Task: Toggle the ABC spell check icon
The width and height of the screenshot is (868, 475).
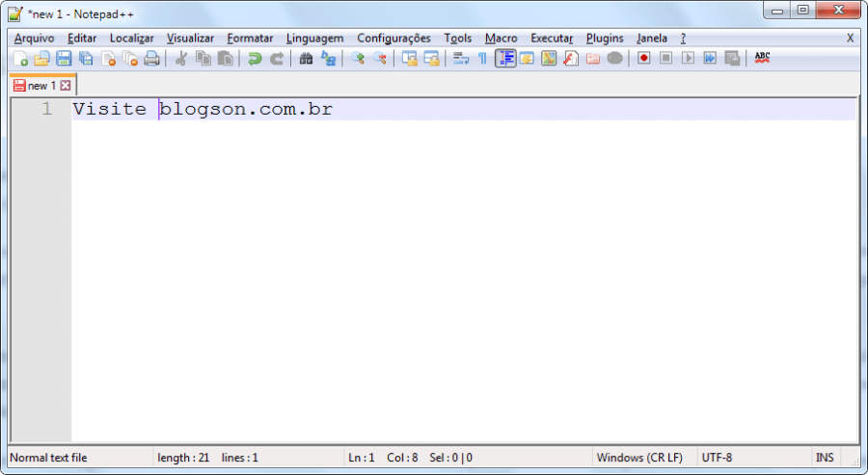Action: click(x=762, y=58)
